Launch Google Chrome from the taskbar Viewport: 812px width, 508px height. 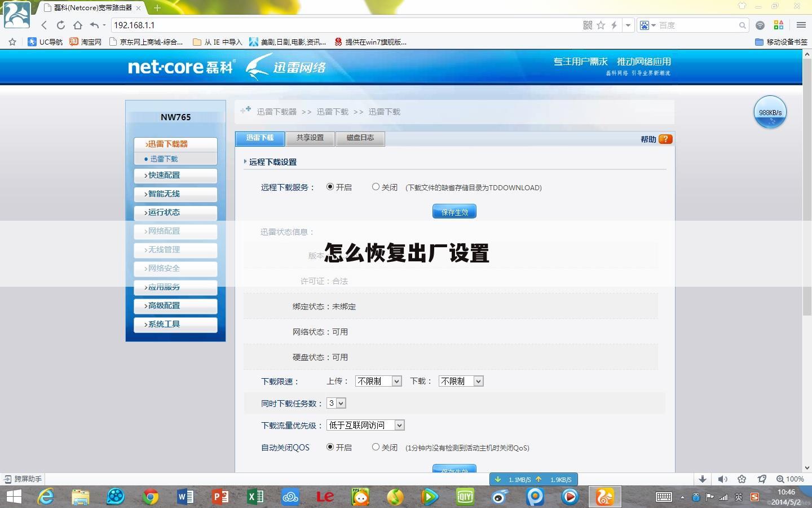click(150, 497)
